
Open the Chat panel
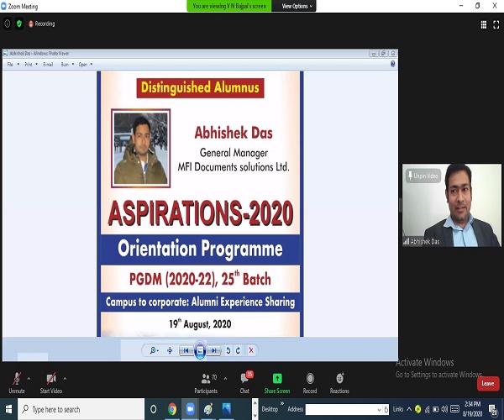coord(244,383)
